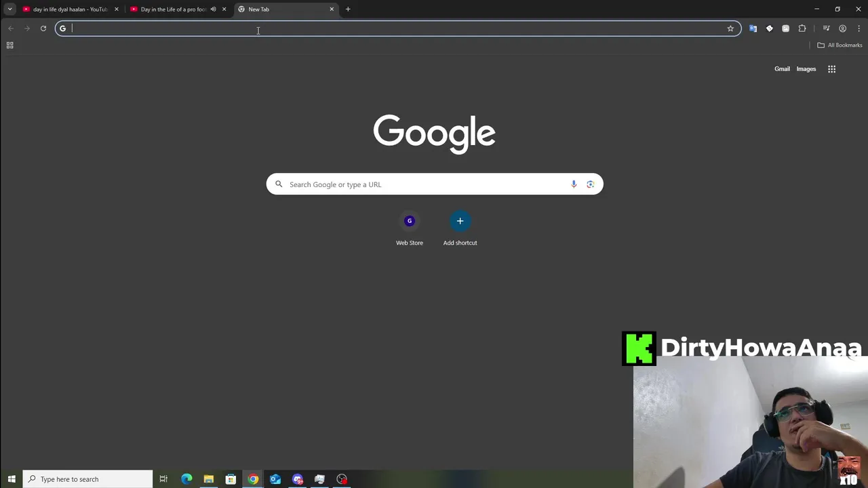Close the first YouTube tab
Image resolution: width=868 pixels, height=488 pixels.
click(117, 9)
